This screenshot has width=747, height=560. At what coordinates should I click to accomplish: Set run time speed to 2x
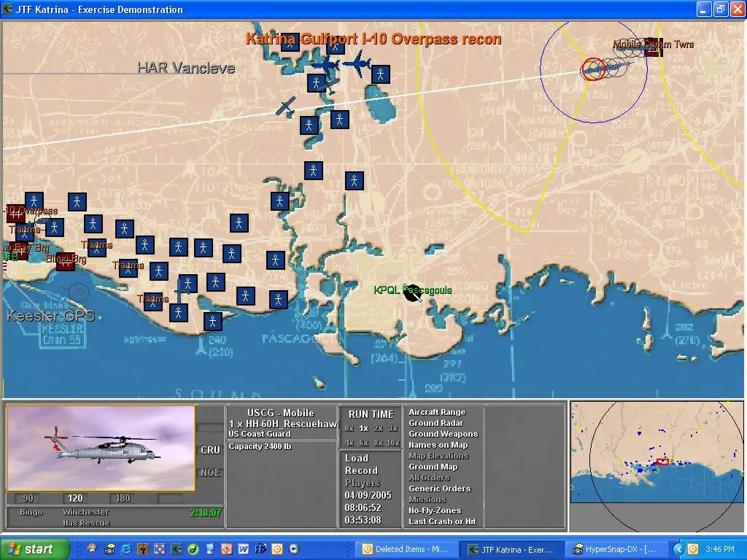pyautogui.click(x=378, y=429)
